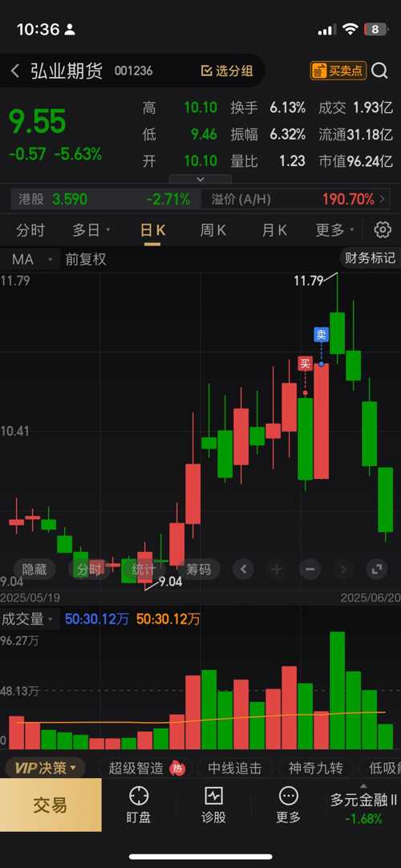Open the VIP决策 dropdown
The height and width of the screenshot is (868, 401).
(x=46, y=768)
